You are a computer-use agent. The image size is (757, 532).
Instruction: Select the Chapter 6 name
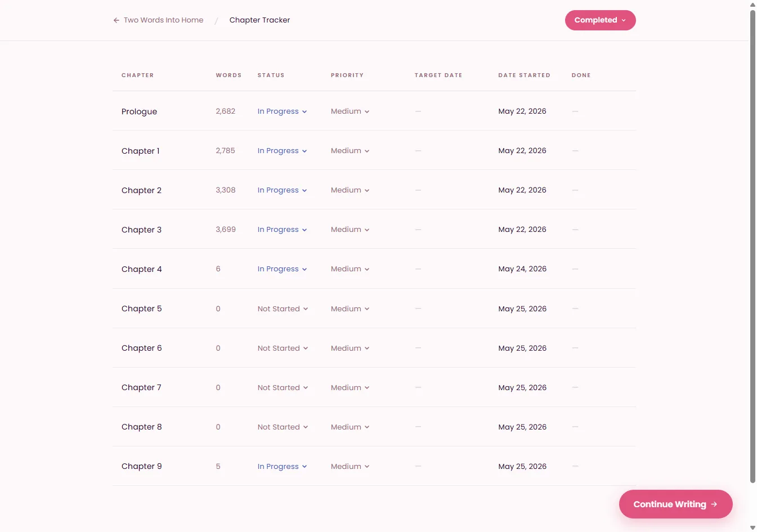pos(141,348)
